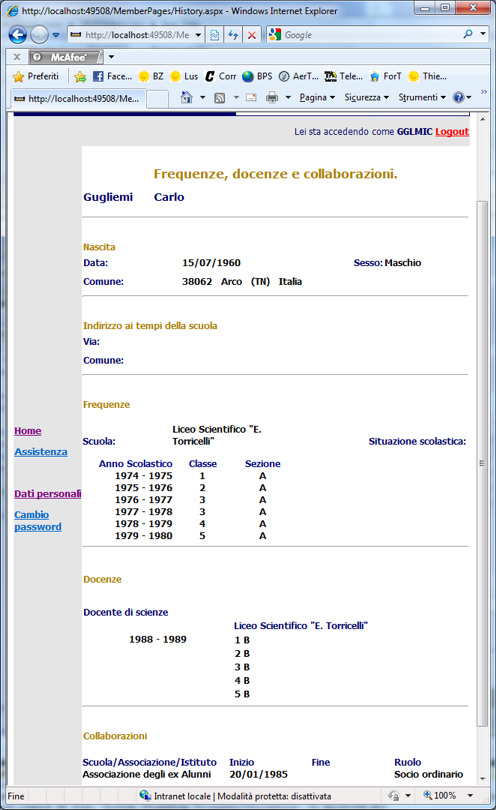The height and width of the screenshot is (810, 496).
Task: Open the AerT... favorite shortcut
Action: pos(299,76)
